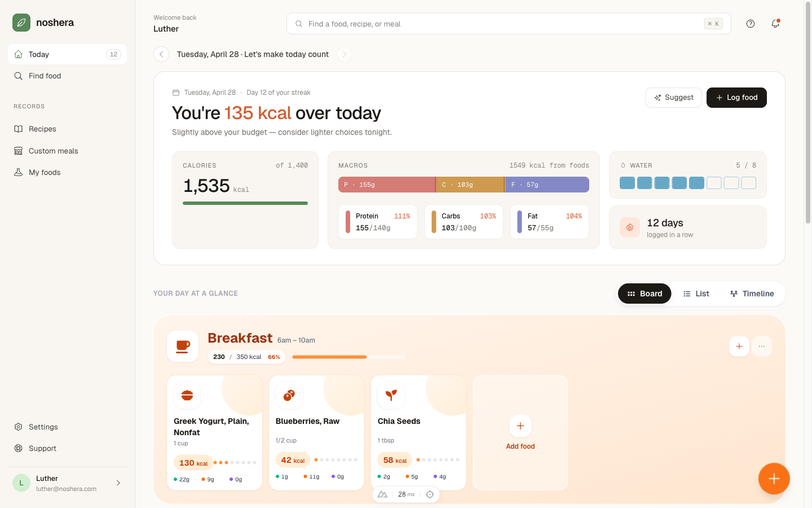Open the Chia Seeds card
The image size is (812, 508).
[x=418, y=432]
